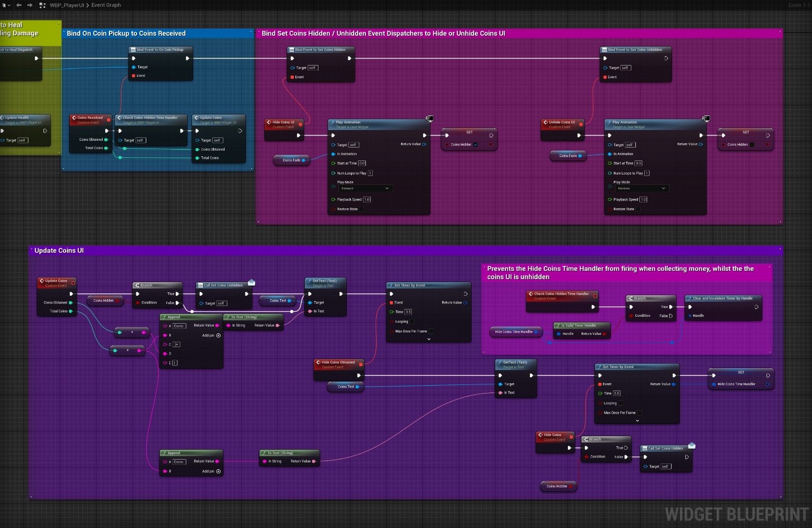Click the blueprint graph icon beside WBP_PlayerUI
The width and height of the screenshot is (812, 528).
(43, 5)
